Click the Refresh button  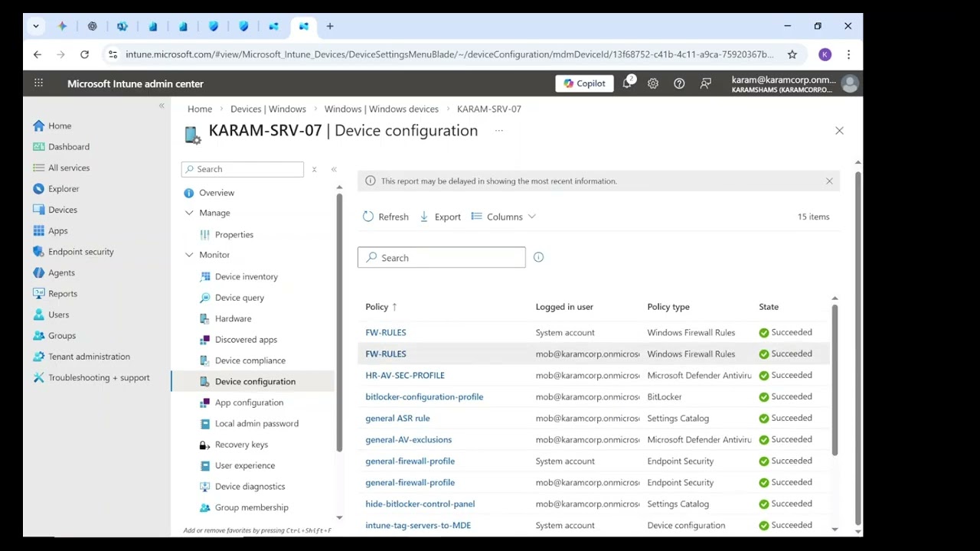[386, 217]
